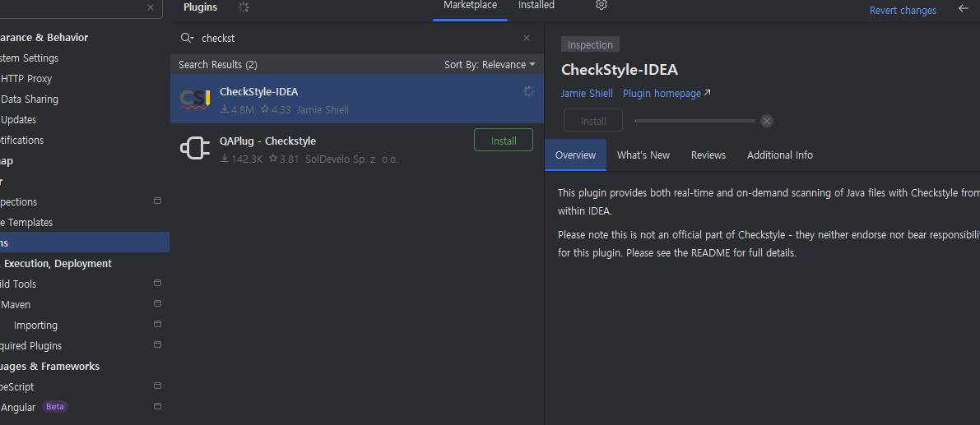Open search options magnifier dropdown
This screenshot has height=425, width=980.
[187, 38]
